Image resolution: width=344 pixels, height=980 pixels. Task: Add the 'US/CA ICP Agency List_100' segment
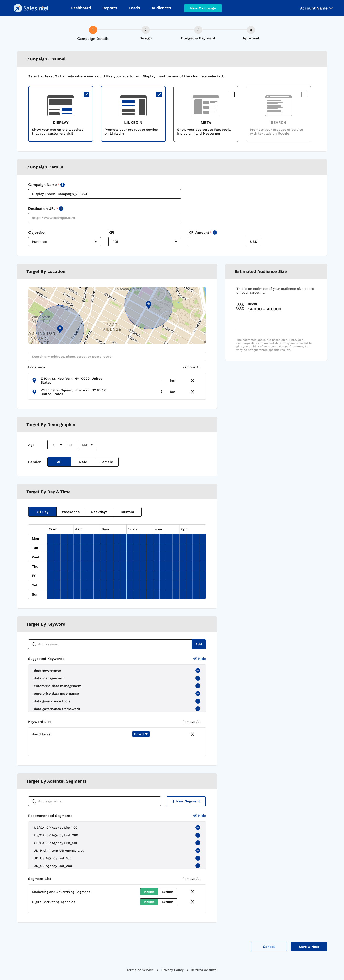coord(198,828)
